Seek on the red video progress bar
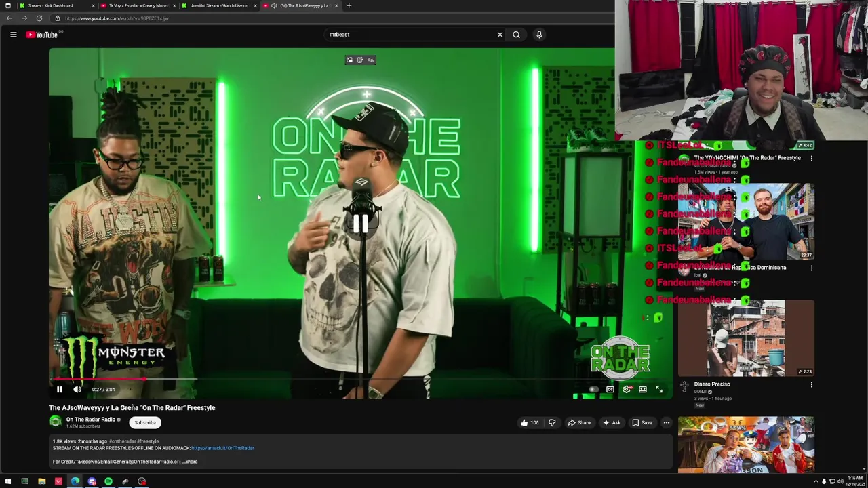 tap(359, 380)
